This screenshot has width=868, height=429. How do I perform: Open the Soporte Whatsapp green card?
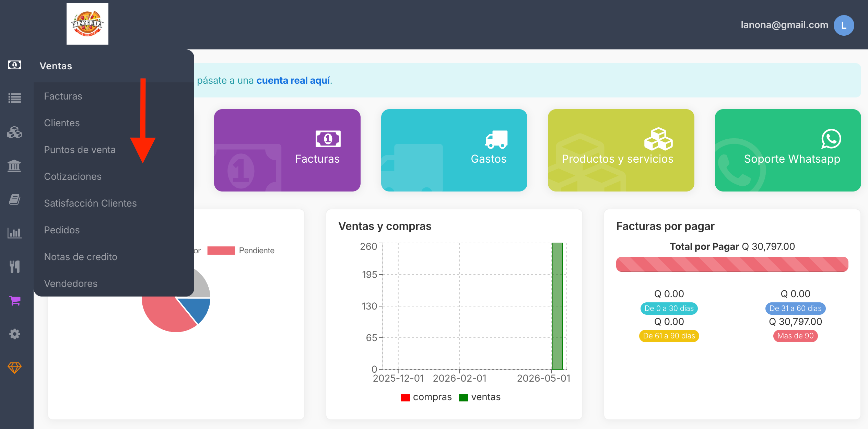click(788, 150)
